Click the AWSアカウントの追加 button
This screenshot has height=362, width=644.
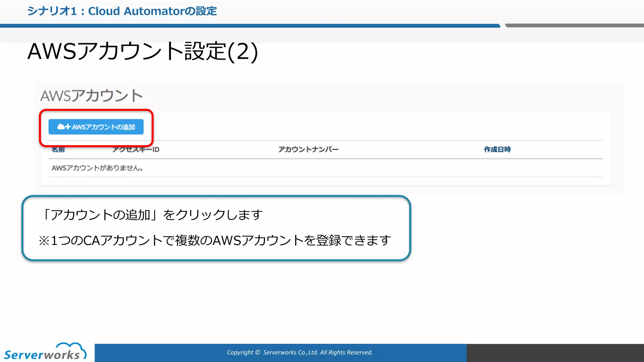(96, 127)
